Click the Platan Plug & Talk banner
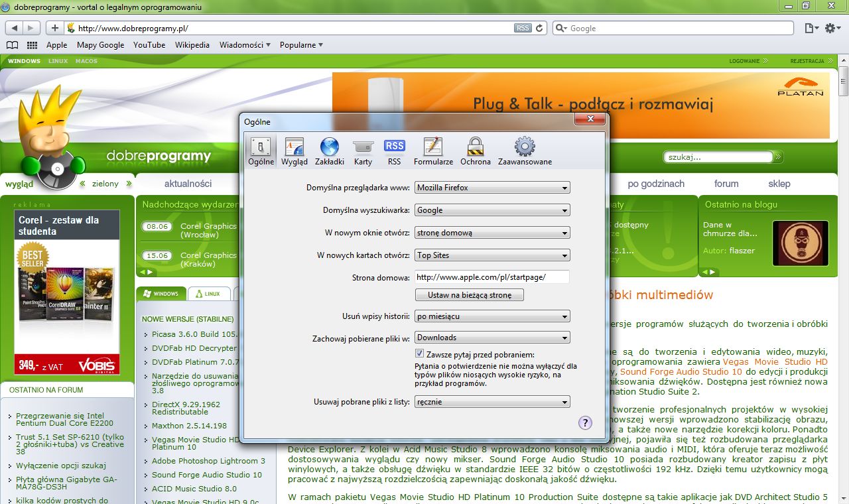This screenshot has height=504, width=849. point(581,105)
